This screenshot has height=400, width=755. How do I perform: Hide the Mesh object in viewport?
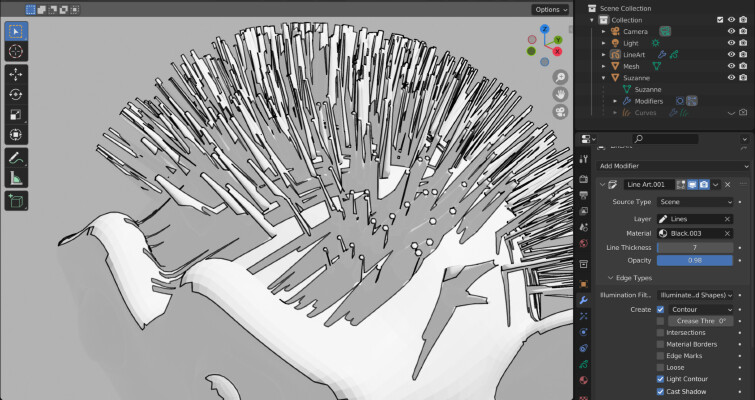pyautogui.click(x=731, y=66)
